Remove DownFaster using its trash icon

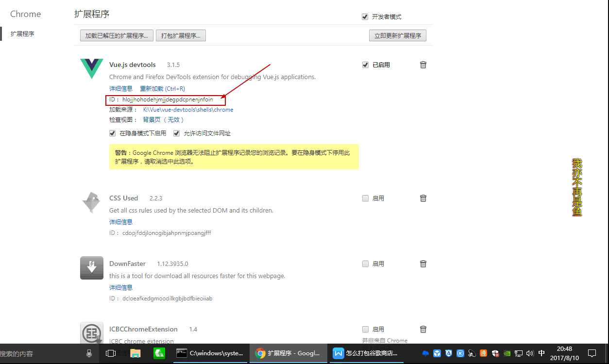tap(423, 264)
